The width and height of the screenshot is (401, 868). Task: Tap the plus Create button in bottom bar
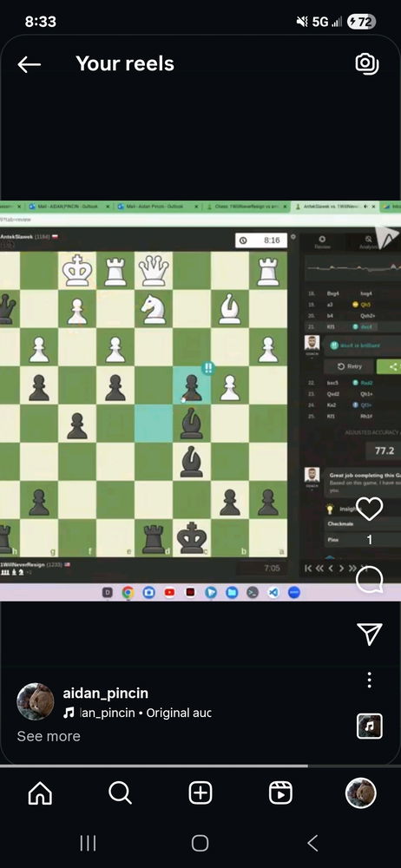[x=200, y=794]
